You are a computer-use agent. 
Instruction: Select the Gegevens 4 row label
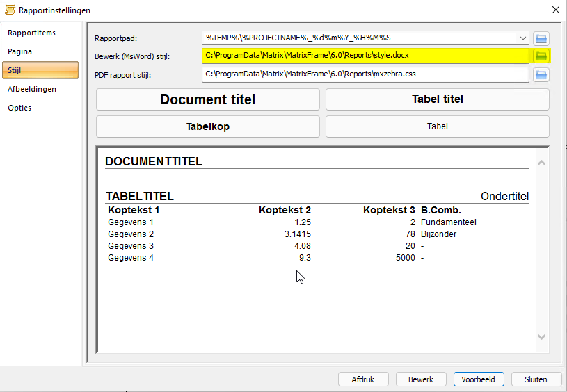(x=131, y=258)
